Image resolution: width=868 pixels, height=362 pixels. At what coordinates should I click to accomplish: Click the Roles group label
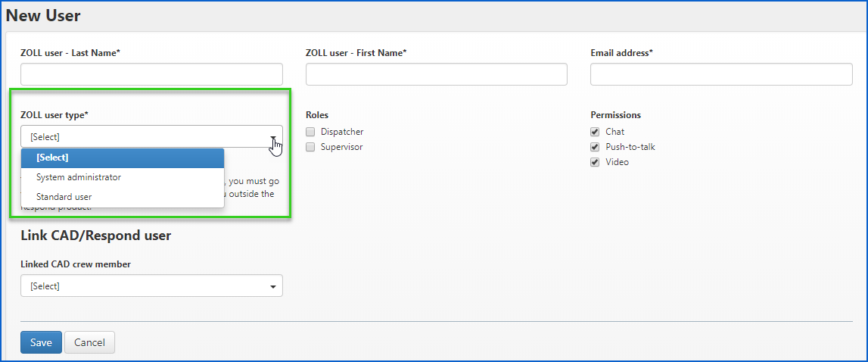pos(317,115)
